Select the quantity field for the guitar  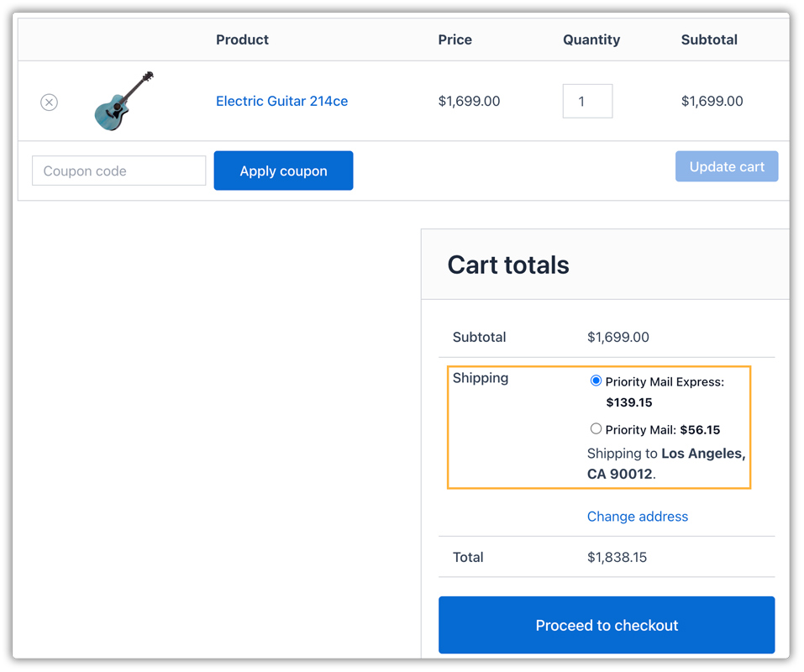[587, 101]
